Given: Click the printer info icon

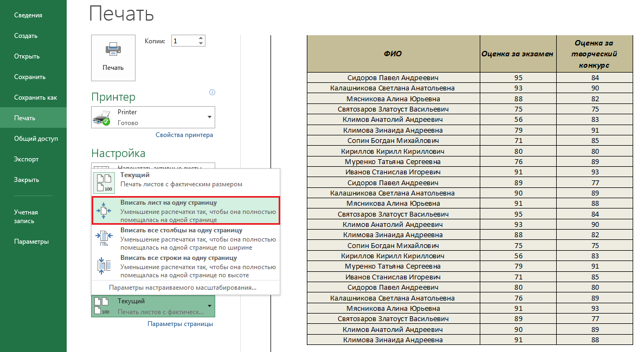Looking at the screenshot, I should pos(212,93).
